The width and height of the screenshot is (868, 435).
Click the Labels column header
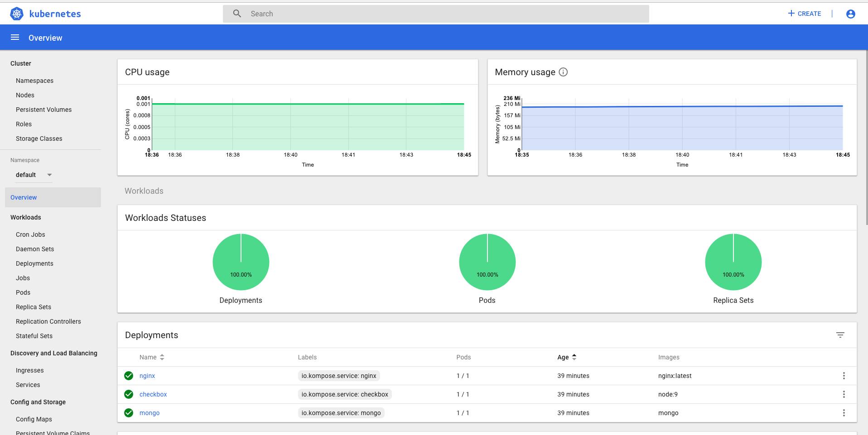coord(307,357)
